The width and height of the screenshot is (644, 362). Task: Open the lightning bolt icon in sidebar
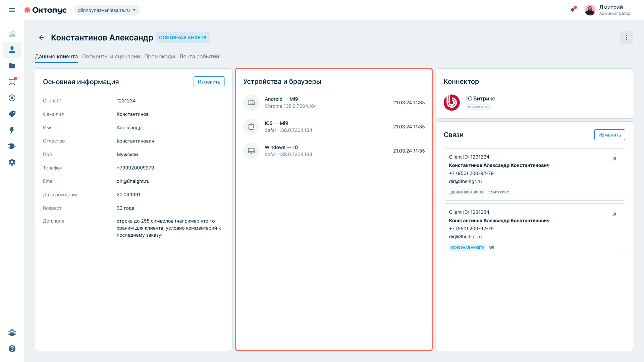click(x=12, y=130)
